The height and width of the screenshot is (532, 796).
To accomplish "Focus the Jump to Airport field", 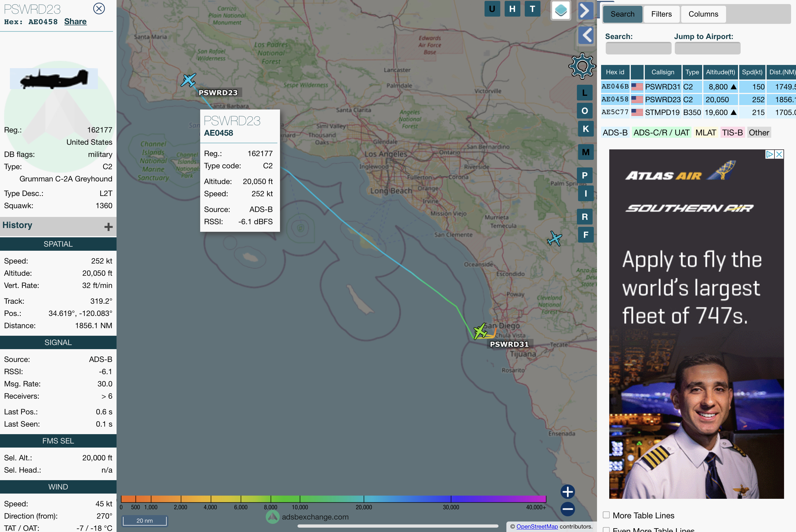I will (x=707, y=48).
